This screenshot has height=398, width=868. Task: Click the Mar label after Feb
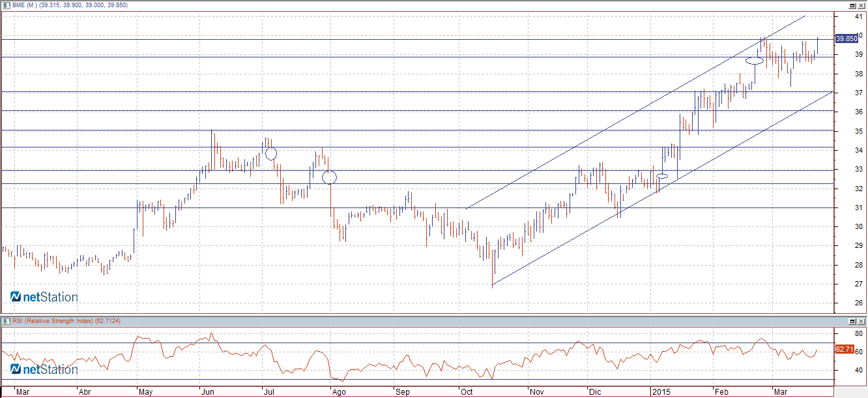[x=779, y=392]
